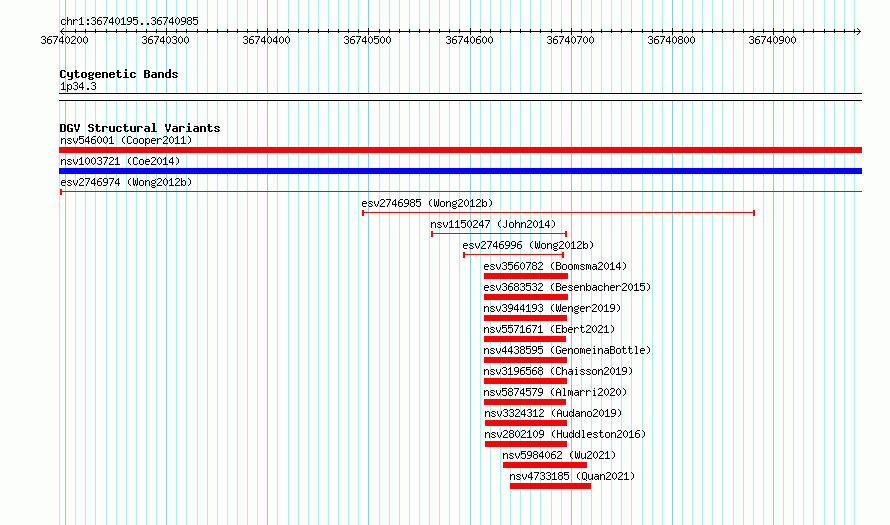890x525 pixels.
Task: Select the red nsv546001 variant bar
Action: pyautogui.click(x=460, y=150)
